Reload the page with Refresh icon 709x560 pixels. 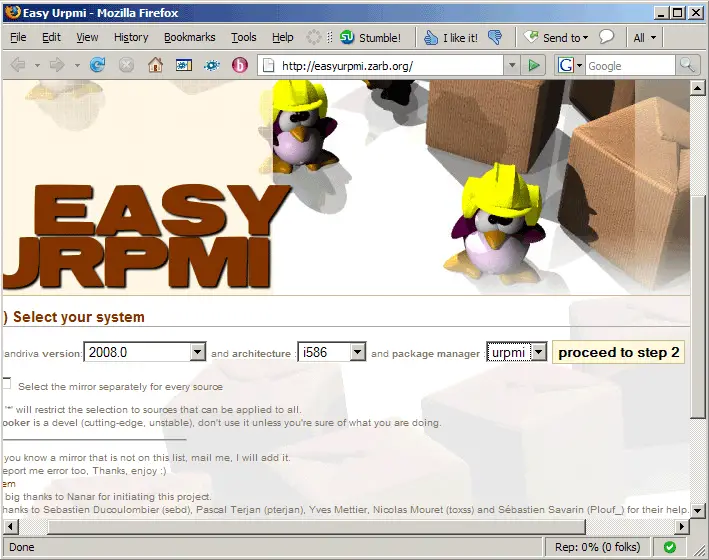click(x=97, y=66)
